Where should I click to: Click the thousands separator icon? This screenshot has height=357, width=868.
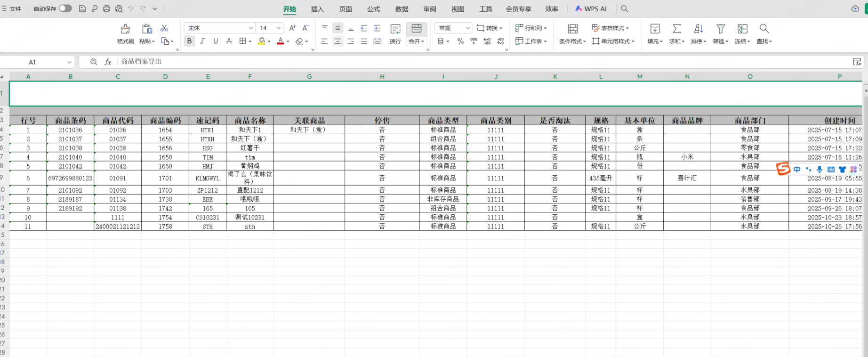(474, 41)
